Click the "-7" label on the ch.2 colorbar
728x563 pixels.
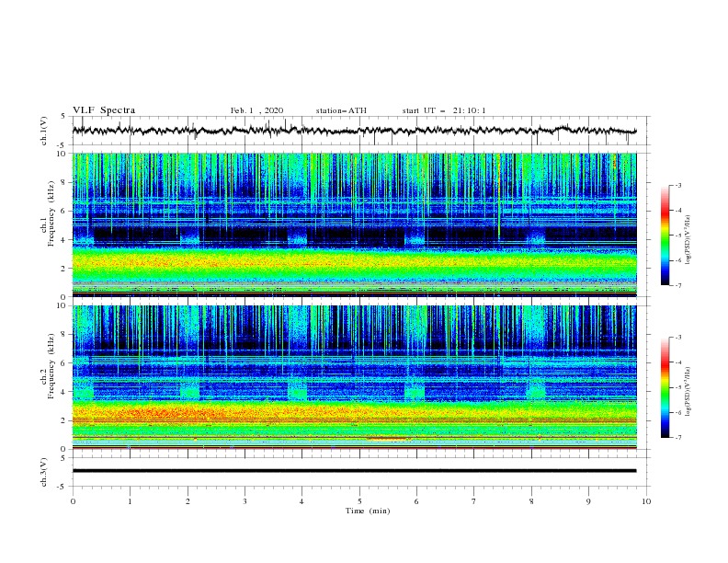pyautogui.click(x=677, y=438)
